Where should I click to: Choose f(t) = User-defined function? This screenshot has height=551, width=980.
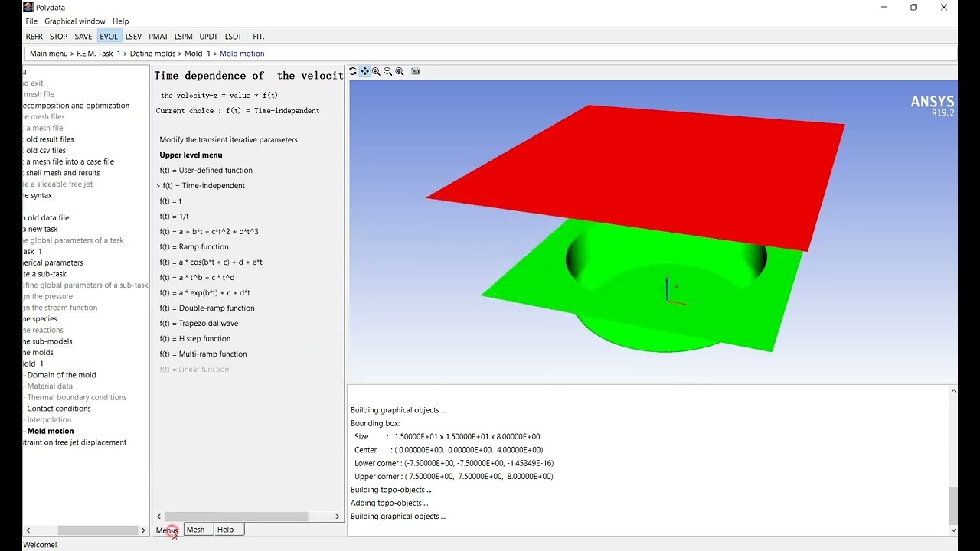coord(206,171)
